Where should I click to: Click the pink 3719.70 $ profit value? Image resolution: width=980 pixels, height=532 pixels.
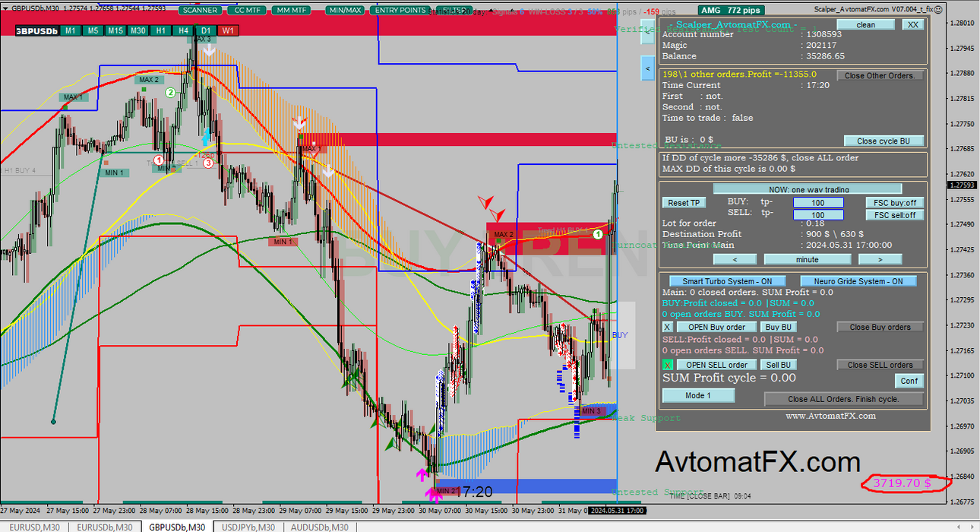point(902,483)
